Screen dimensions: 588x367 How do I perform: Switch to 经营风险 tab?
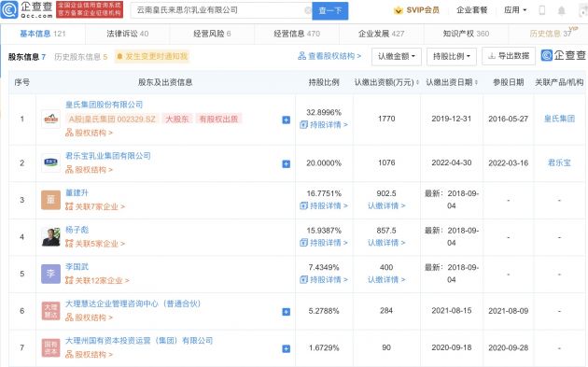212,34
